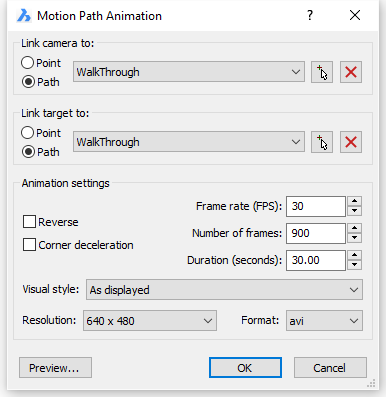
Task: Decrease number of frames with down arrow
Action: (x=354, y=238)
